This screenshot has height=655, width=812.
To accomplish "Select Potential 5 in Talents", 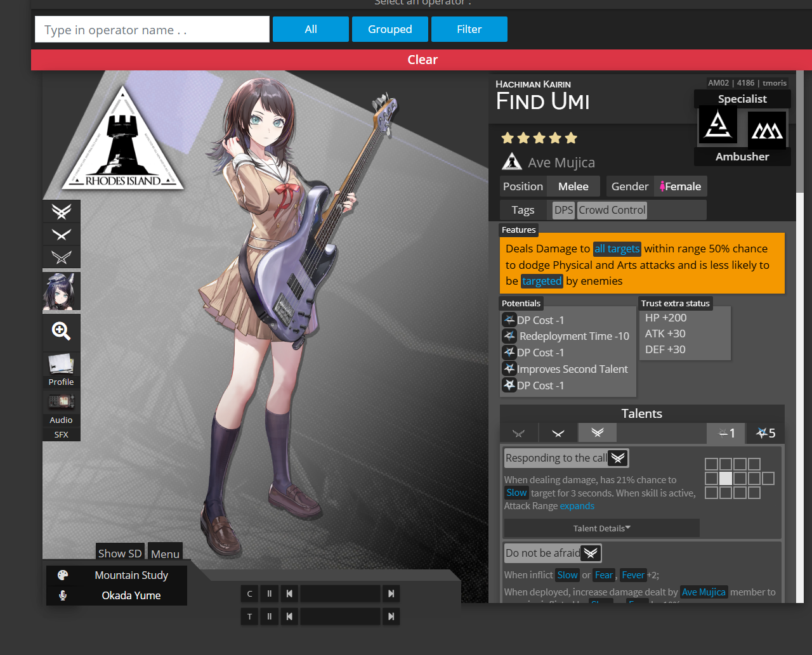I will click(766, 433).
